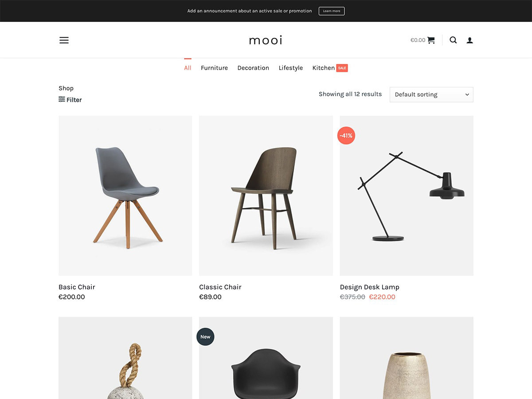Expand the Default sorting dropdown

coord(431,94)
